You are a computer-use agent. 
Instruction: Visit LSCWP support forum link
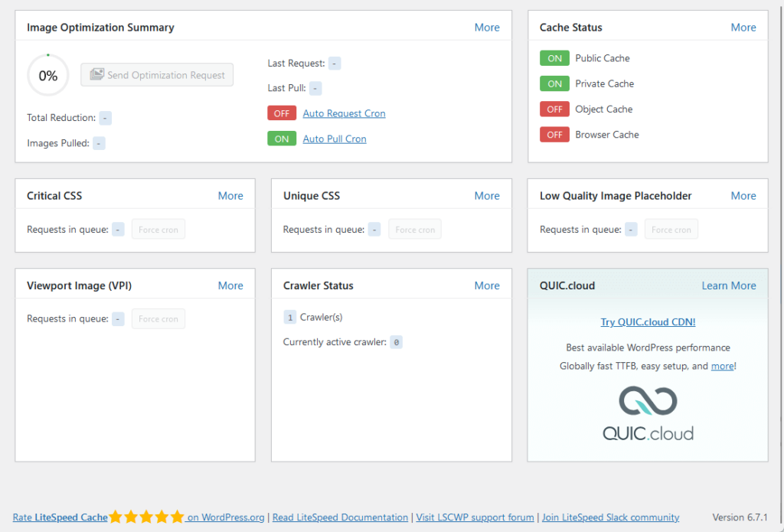(475, 517)
